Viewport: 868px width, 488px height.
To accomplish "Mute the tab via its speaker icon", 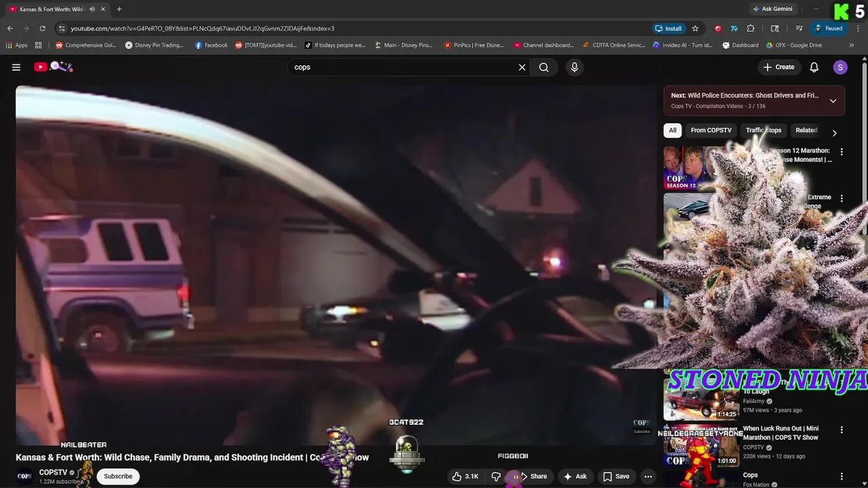I will coord(92,9).
